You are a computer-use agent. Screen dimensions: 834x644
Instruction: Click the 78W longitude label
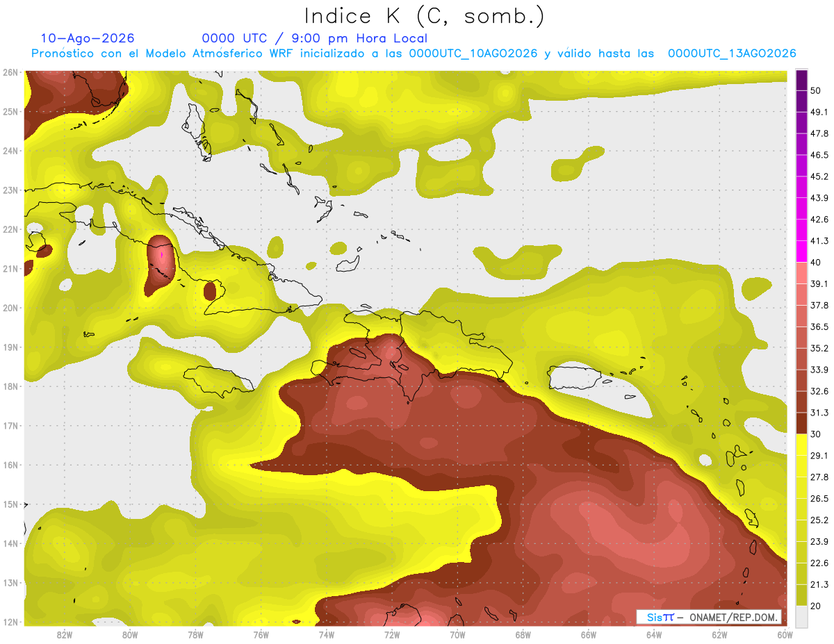tap(195, 635)
